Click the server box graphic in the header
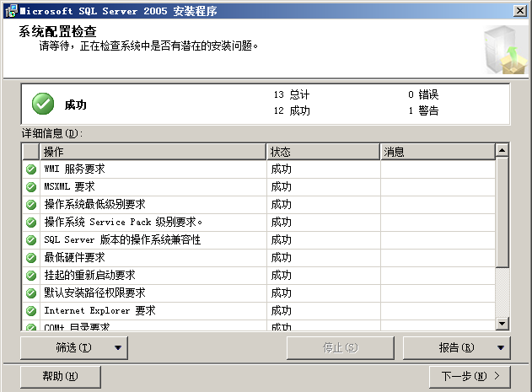Image resolution: width=532 pixels, height=392 pixels. tap(505, 51)
